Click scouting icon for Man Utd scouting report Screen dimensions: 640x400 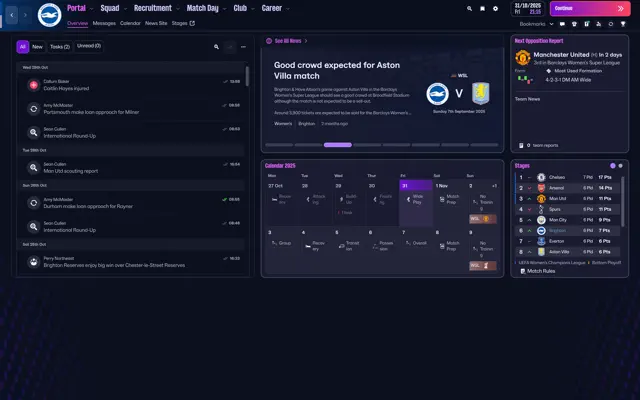click(33, 168)
